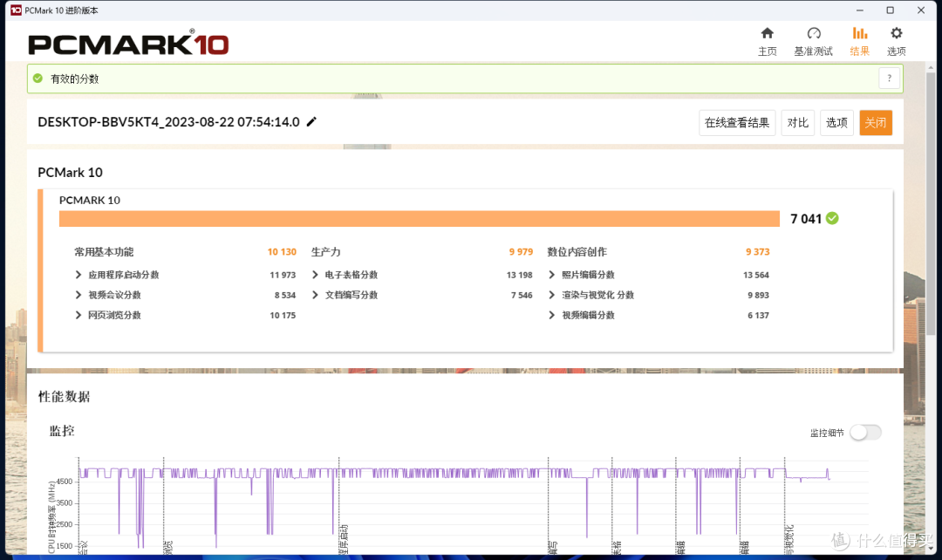Expand 视频会议分数 row
The width and height of the screenshot is (942, 560).
[x=78, y=295]
